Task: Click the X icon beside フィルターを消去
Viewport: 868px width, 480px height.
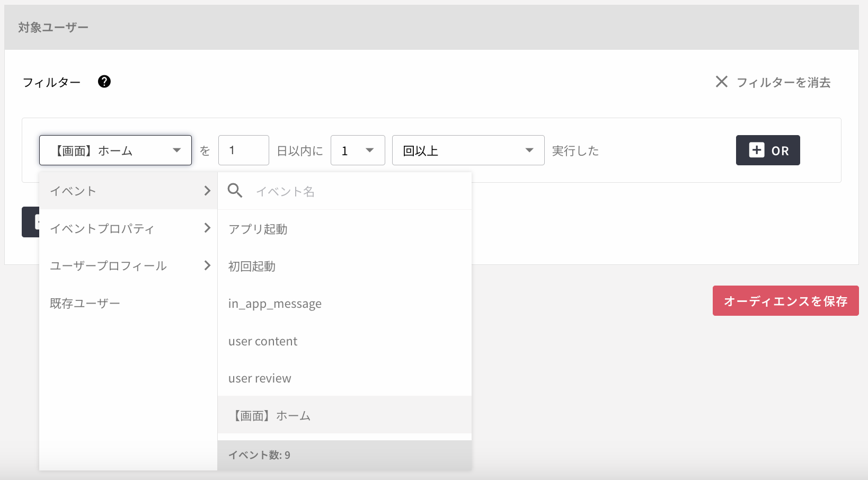Action: coord(721,82)
